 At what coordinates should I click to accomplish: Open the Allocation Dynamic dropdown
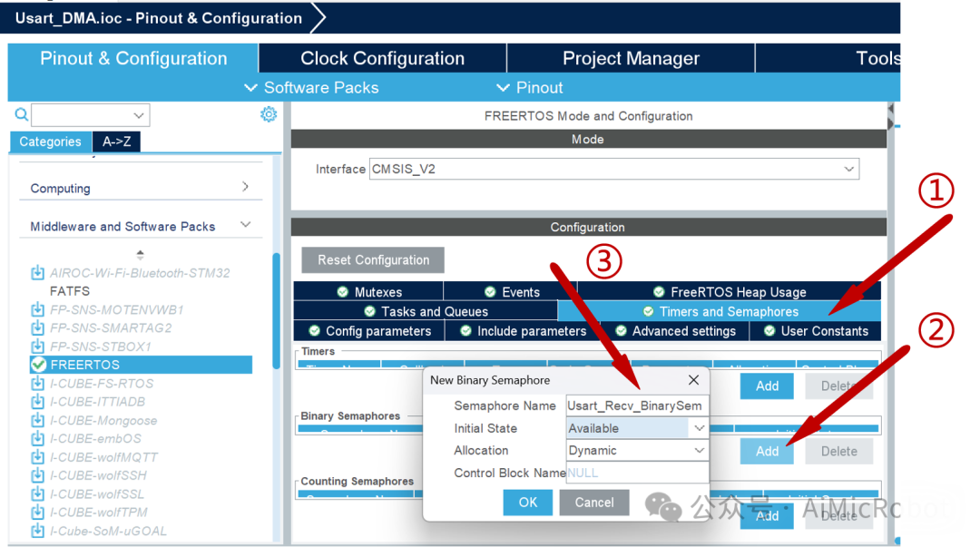coord(699,450)
